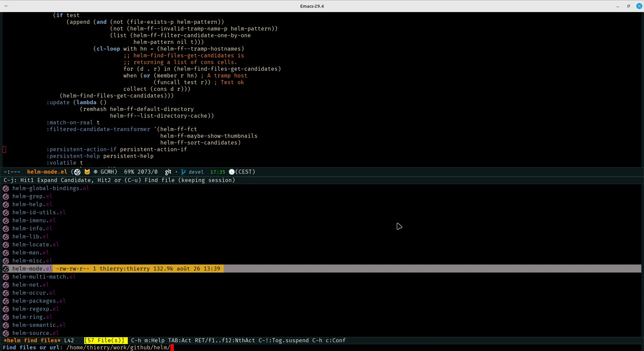The width and height of the screenshot is (644, 351).
Task: Click the yellow 57 File(s) indicator
Action: [x=106, y=341]
